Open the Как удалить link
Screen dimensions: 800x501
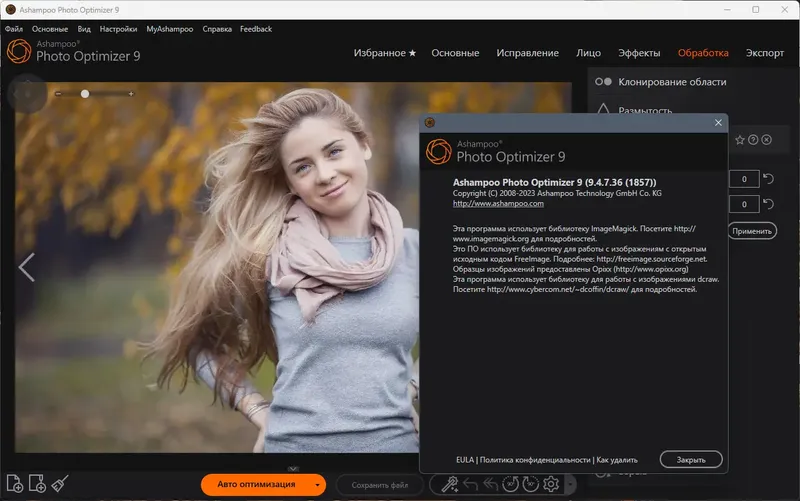(617, 460)
